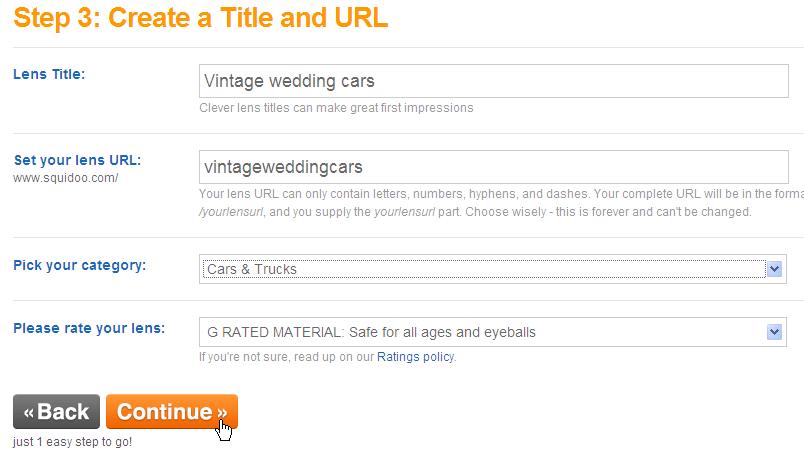
Task: Click the "Pick your category:" label
Action: [x=79, y=265]
